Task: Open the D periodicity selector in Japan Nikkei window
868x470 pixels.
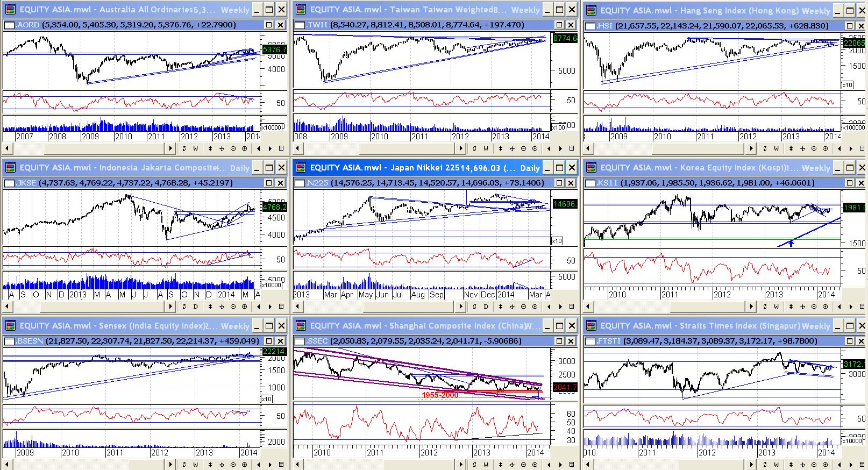Action: [x=486, y=307]
